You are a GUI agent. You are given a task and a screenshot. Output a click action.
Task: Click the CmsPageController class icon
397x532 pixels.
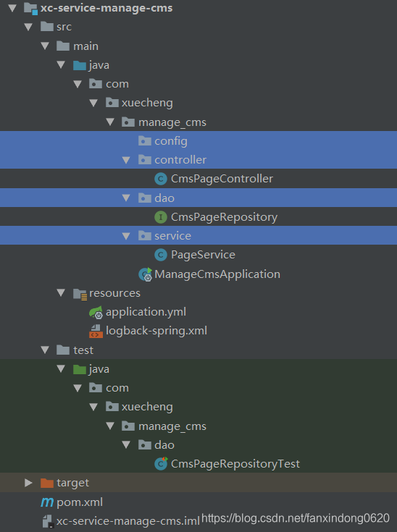click(x=161, y=179)
